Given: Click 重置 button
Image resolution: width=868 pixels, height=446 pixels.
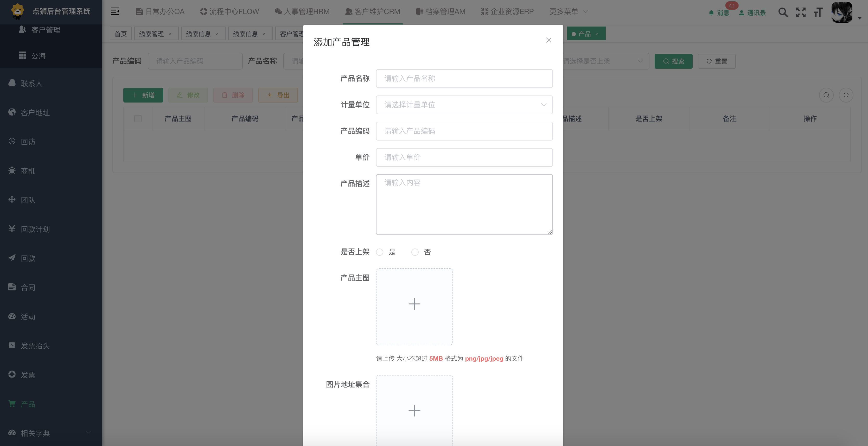Looking at the screenshot, I should tap(717, 61).
